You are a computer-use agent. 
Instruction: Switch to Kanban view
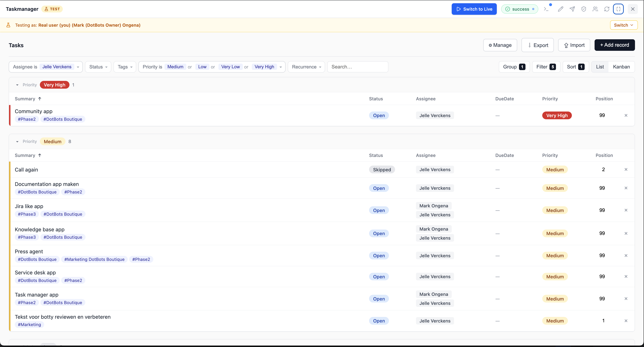tap(621, 67)
